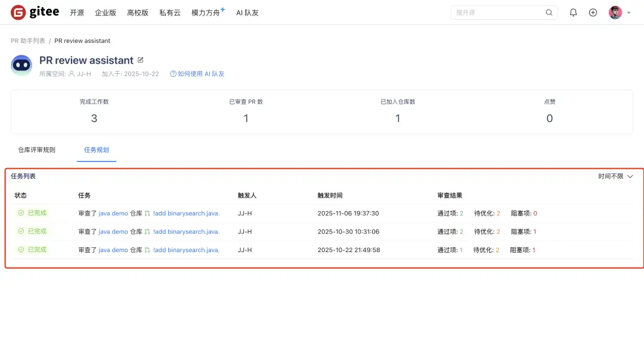The image size is (644, 363).
Task: Click the PR review assistant robot avatar
Action: pos(21,66)
